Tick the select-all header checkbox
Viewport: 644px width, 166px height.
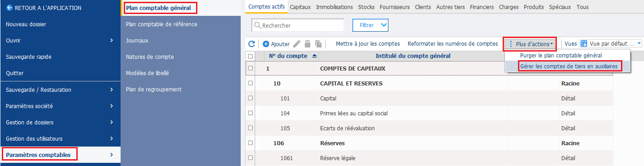coord(251,56)
